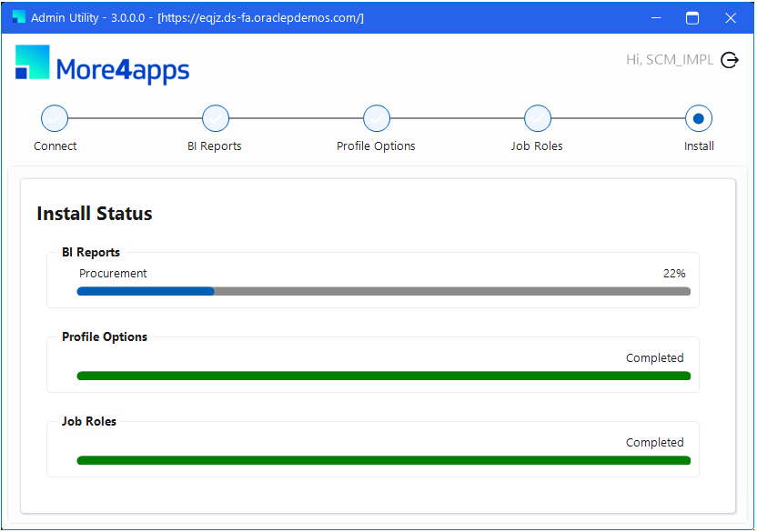757x532 pixels.
Task: Close the Admin Utility window
Action: (731, 18)
